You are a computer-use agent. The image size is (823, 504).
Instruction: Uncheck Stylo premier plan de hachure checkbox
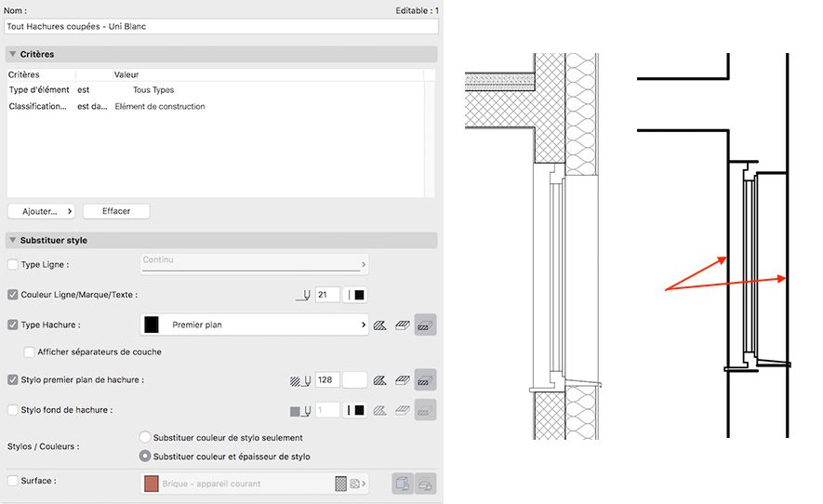[x=13, y=379]
